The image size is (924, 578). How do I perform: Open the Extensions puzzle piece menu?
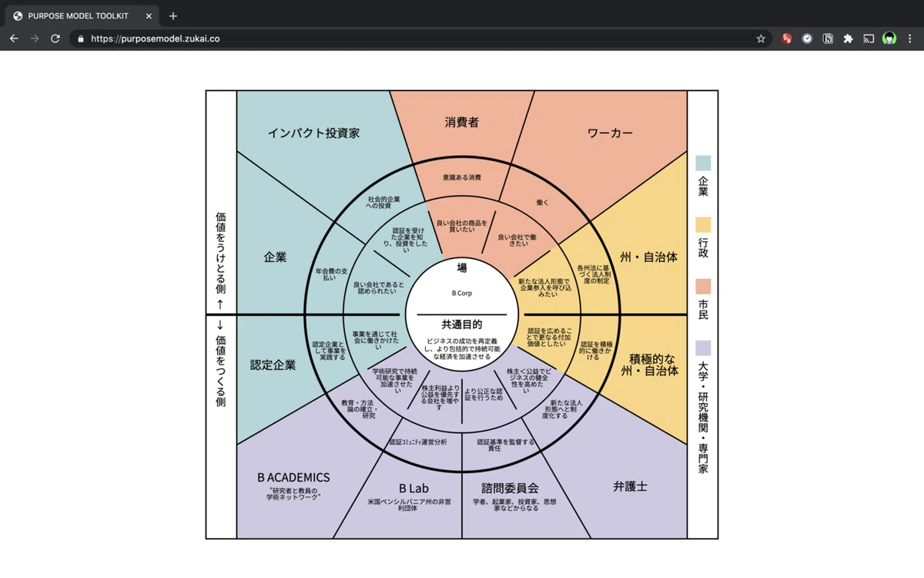coord(848,39)
